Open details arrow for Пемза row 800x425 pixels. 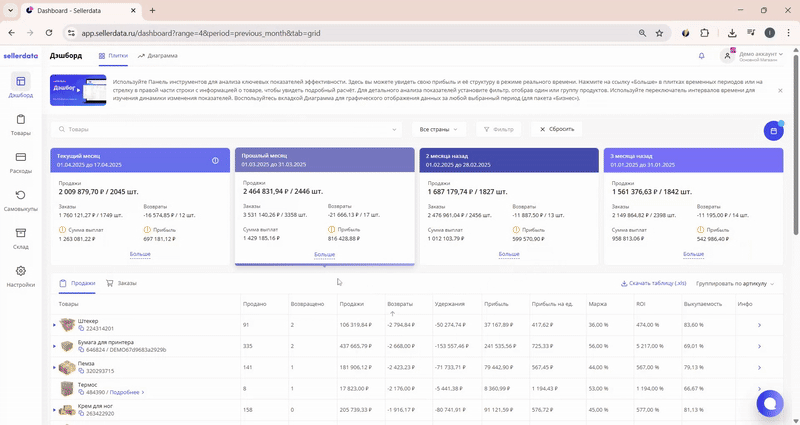pyautogui.click(x=759, y=367)
